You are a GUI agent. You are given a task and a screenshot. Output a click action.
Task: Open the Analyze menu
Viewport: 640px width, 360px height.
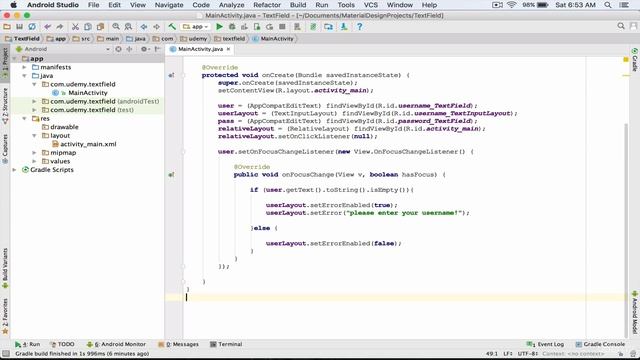tap(231, 5)
